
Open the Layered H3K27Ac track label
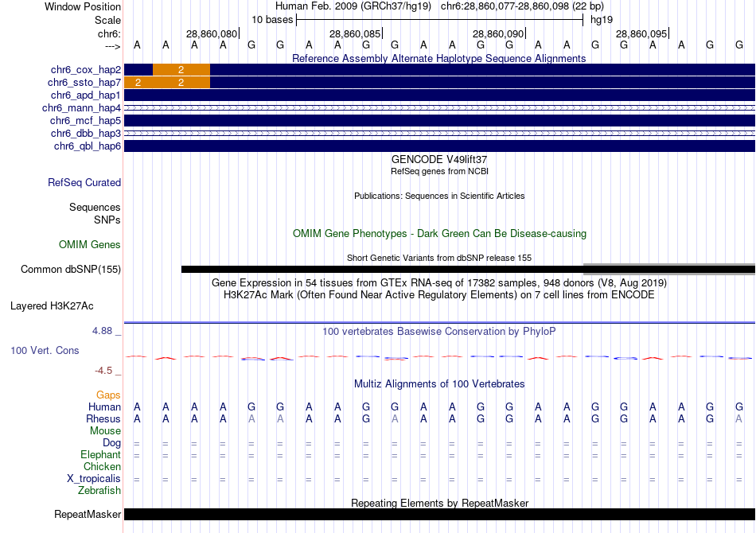52,306
